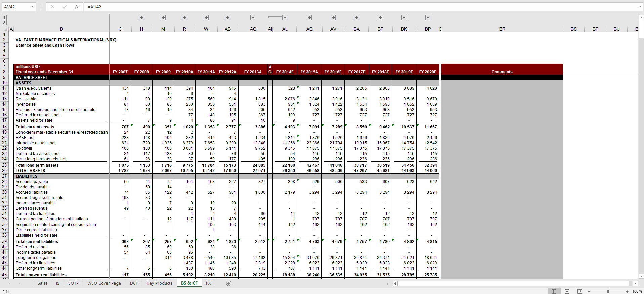Click the FY 2020E header cell
The image size is (644, 294).
[428, 72]
